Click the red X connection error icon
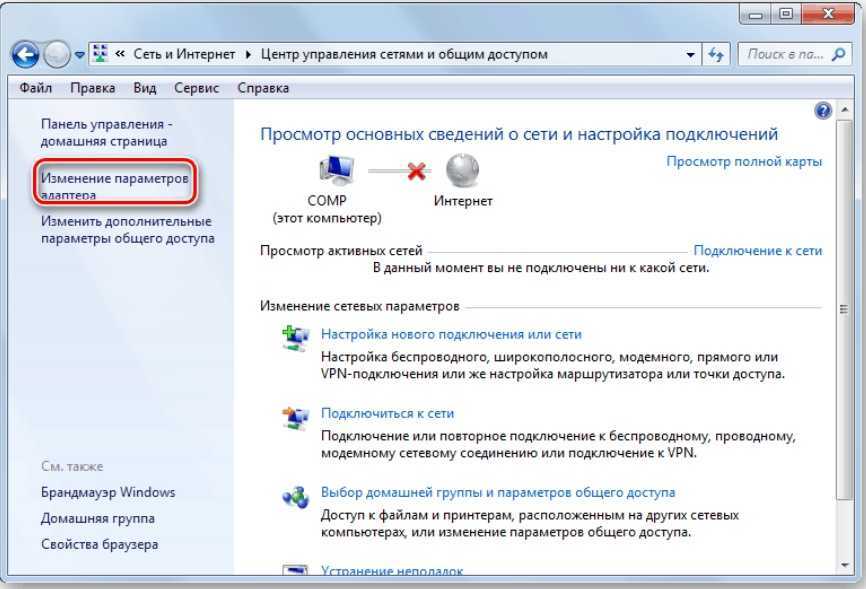The height and width of the screenshot is (589, 866). click(416, 171)
